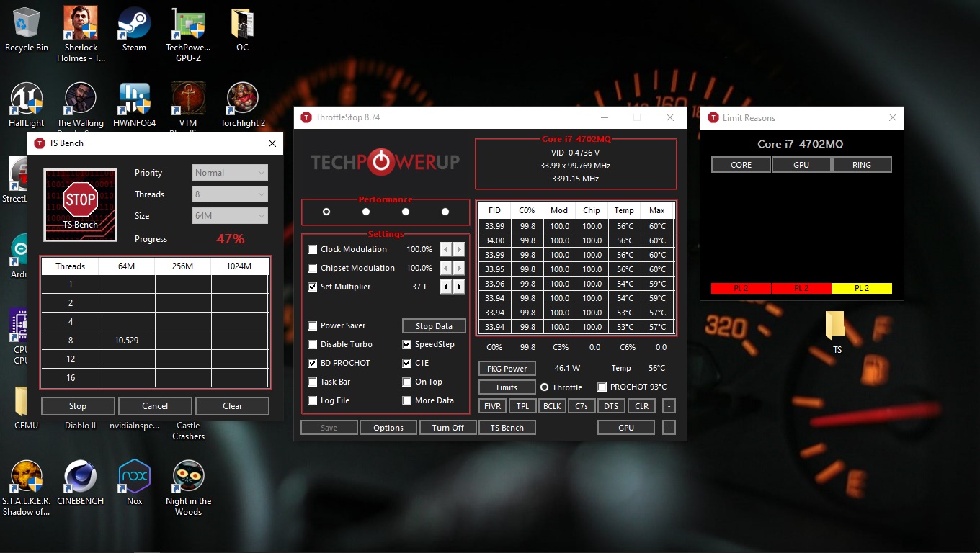Launch the Sherlock Holmes game shortcut

click(x=81, y=34)
